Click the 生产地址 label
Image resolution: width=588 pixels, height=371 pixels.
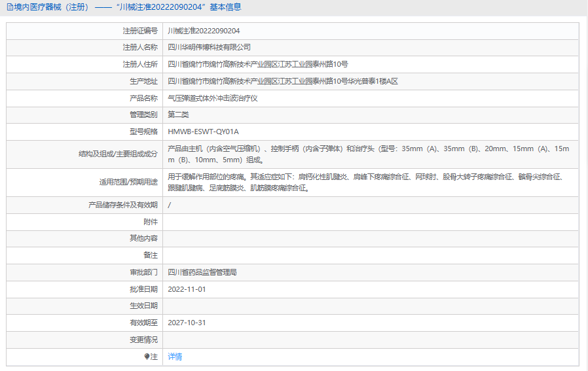pos(143,81)
